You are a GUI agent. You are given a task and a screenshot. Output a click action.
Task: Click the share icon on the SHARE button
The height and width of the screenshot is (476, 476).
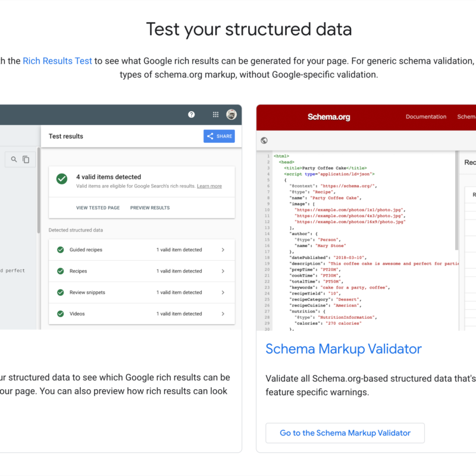(209, 136)
